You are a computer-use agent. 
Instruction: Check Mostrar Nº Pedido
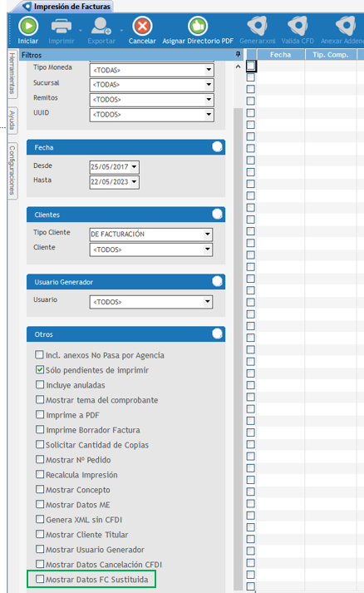point(39,459)
